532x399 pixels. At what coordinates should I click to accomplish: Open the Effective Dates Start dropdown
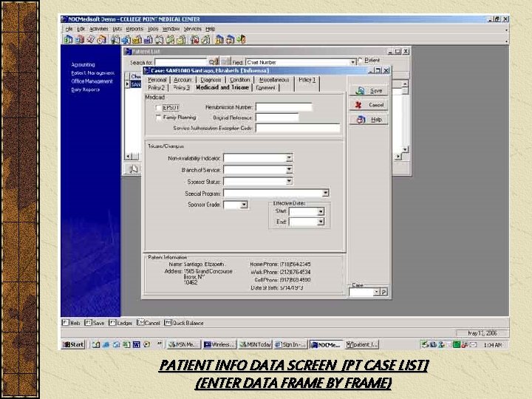[x=321, y=211]
